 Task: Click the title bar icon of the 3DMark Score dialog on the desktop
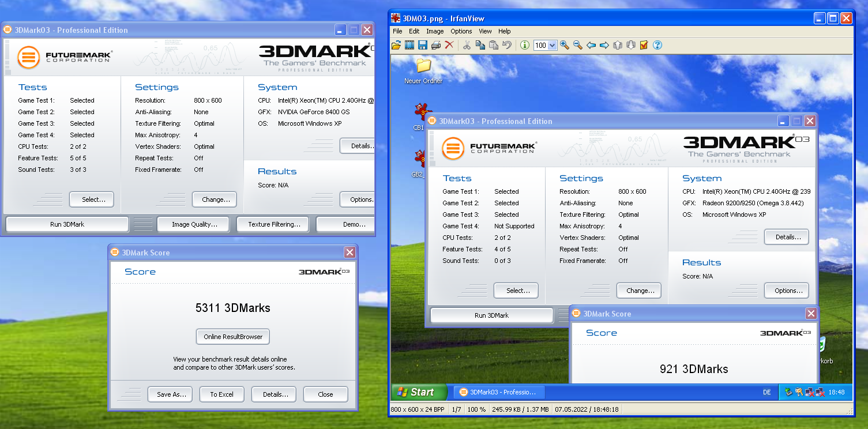[115, 253]
